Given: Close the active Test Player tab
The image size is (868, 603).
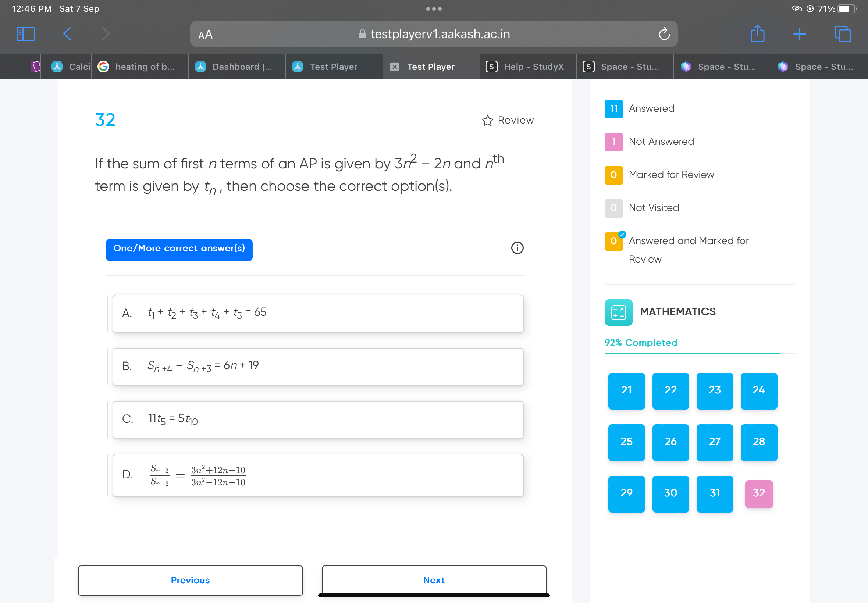Looking at the screenshot, I should 394,67.
